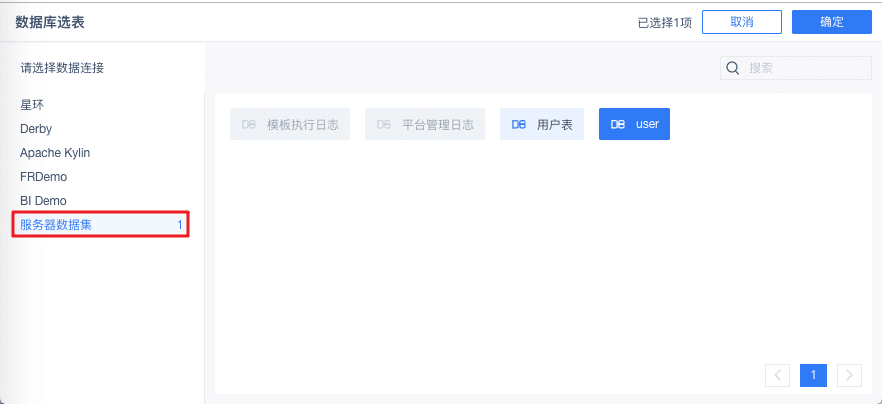Click DB icon on 平台管理日志
Viewport: 882px width, 404px height.
(384, 124)
